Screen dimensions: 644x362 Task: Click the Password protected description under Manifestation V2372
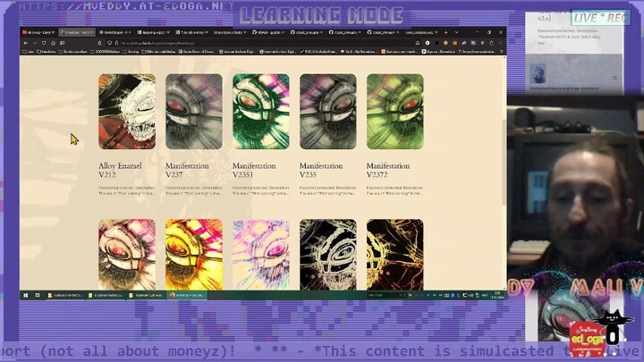click(394, 190)
